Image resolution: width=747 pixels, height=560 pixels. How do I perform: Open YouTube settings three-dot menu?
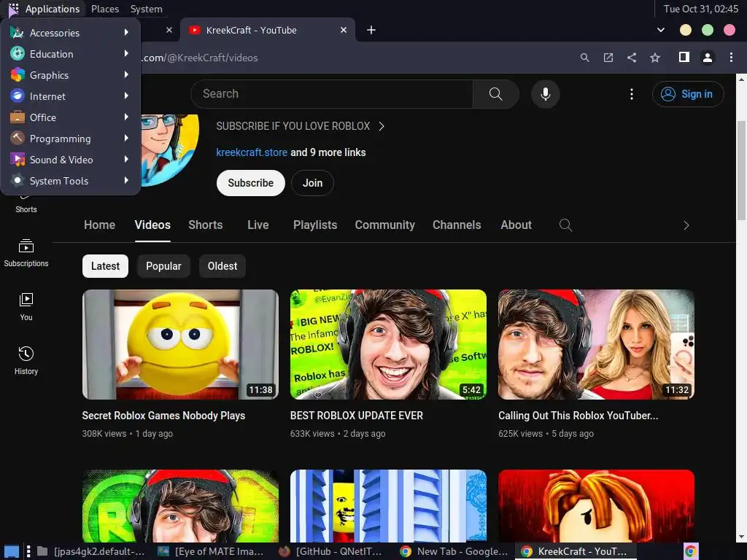pyautogui.click(x=632, y=94)
